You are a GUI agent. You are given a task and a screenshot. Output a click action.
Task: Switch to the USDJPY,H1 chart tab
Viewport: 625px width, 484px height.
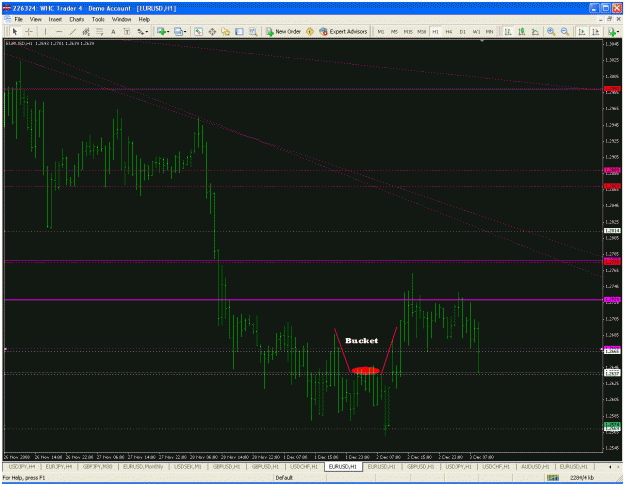(458, 466)
